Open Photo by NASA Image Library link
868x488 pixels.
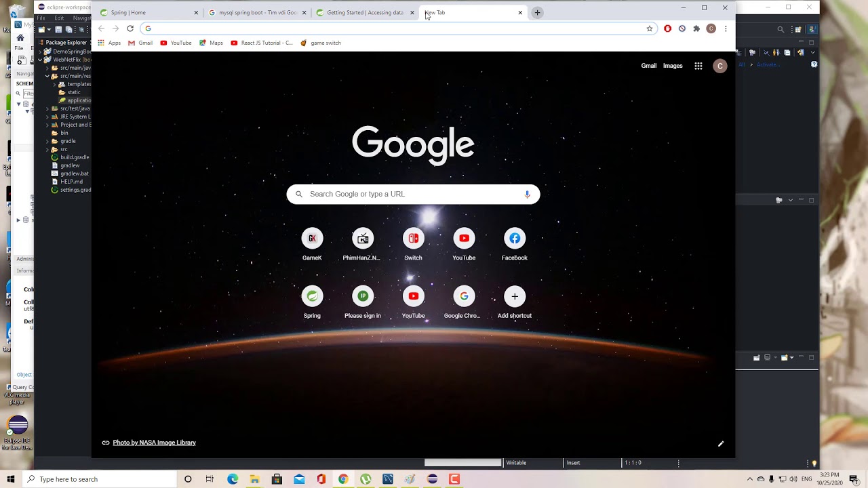coord(154,443)
